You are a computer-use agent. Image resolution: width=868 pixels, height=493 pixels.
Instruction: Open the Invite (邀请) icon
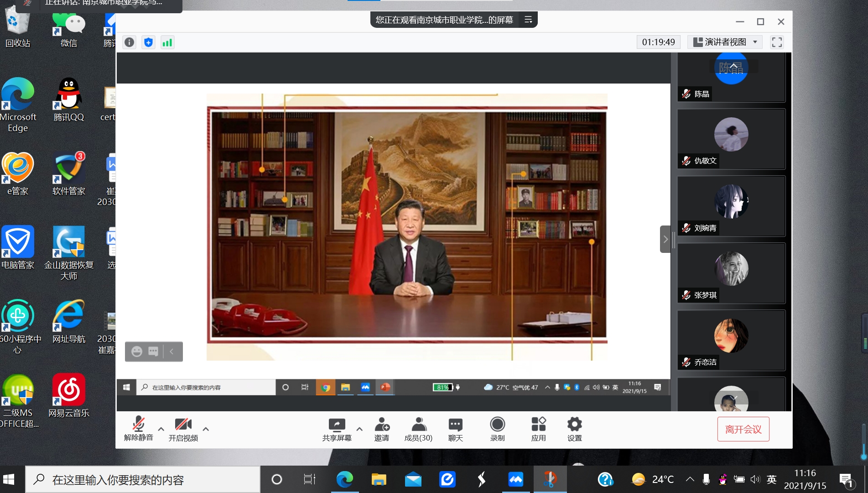[382, 429]
